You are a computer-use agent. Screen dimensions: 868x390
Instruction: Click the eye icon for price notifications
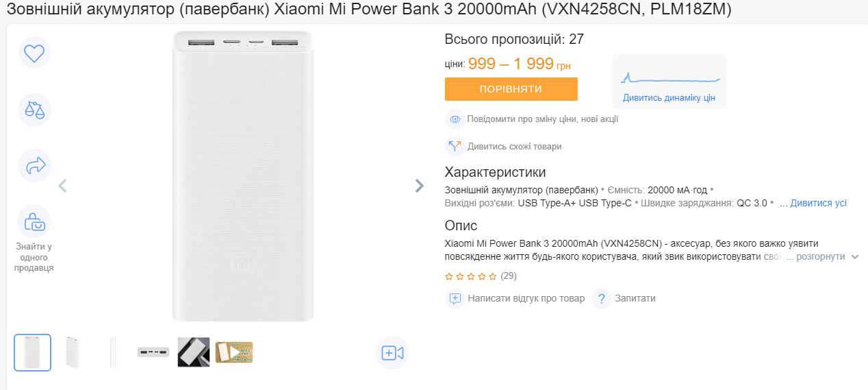tap(455, 119)
